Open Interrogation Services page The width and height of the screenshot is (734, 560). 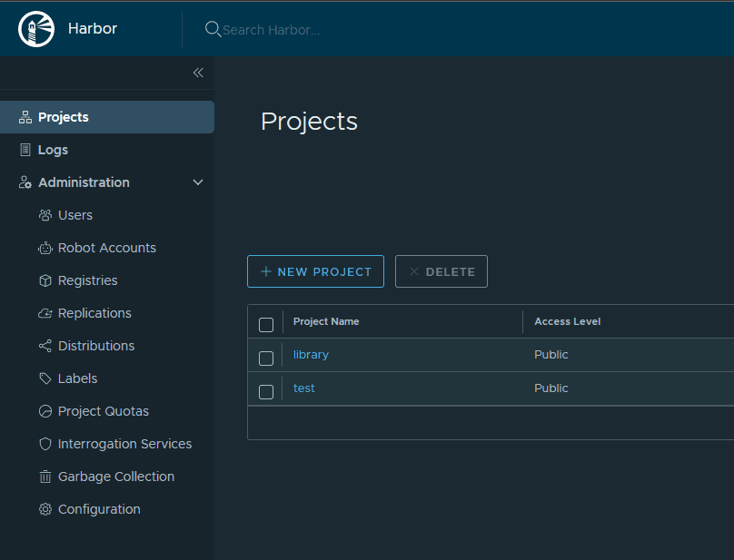(124, 444)
